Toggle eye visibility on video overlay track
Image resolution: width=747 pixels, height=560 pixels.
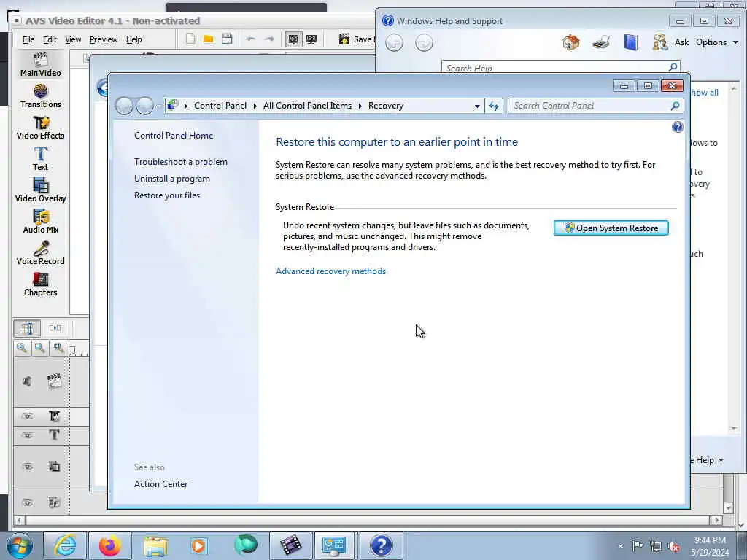28,466
